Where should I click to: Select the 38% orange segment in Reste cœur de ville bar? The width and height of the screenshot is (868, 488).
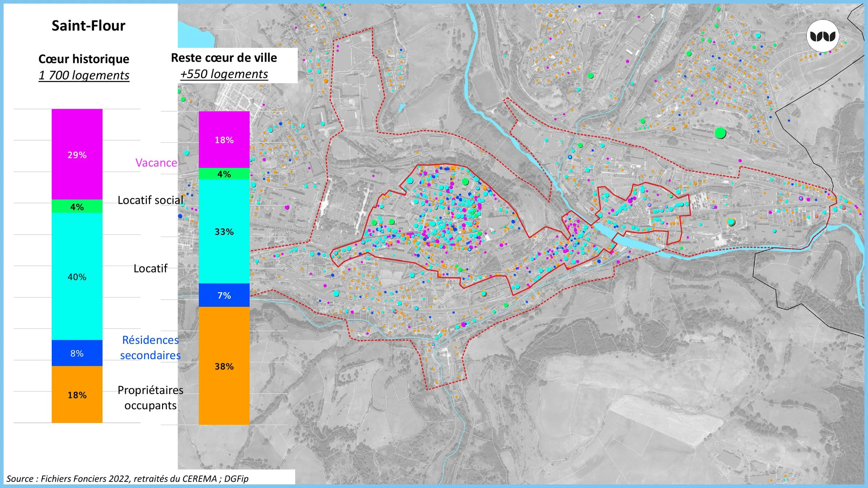point(224,366)
